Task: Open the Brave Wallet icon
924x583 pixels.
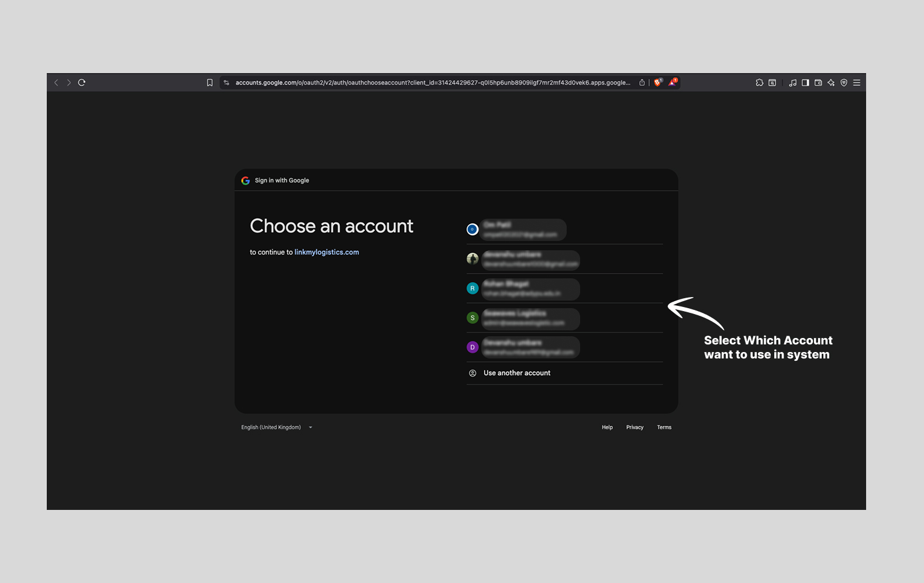Action: pyautogui.click(x=818, y=82)
